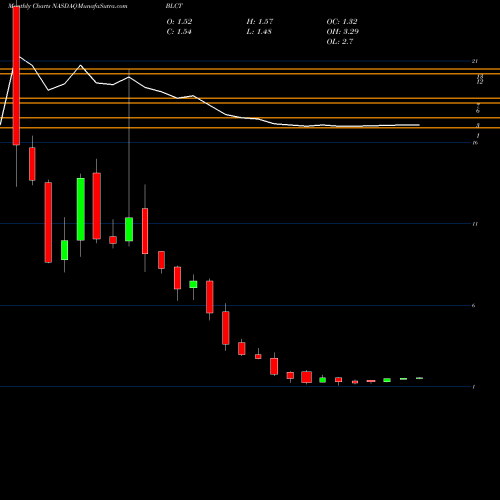This screenshot has width=500, height=500.
Task: Click the '21' price axis label
Action: [x=475, y=61]
